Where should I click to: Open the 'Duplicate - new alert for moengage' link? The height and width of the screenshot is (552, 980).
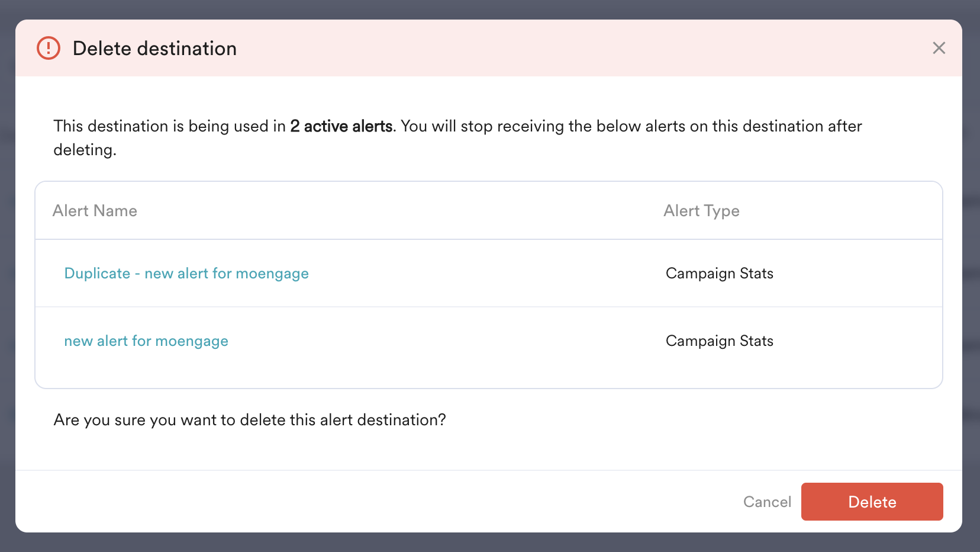click(186, 273)
